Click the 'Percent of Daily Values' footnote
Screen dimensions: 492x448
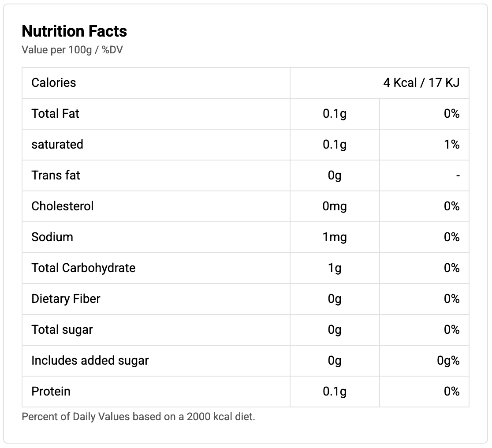(138, 417)
